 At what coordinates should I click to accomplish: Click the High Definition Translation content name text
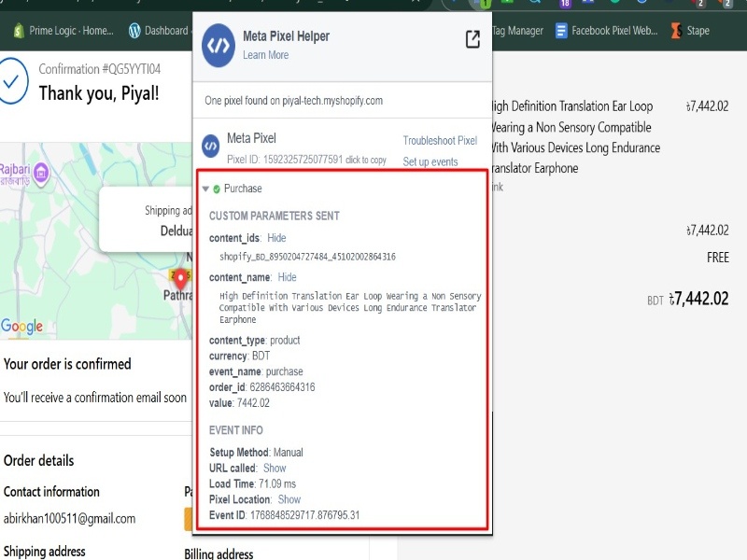point(350,308)
